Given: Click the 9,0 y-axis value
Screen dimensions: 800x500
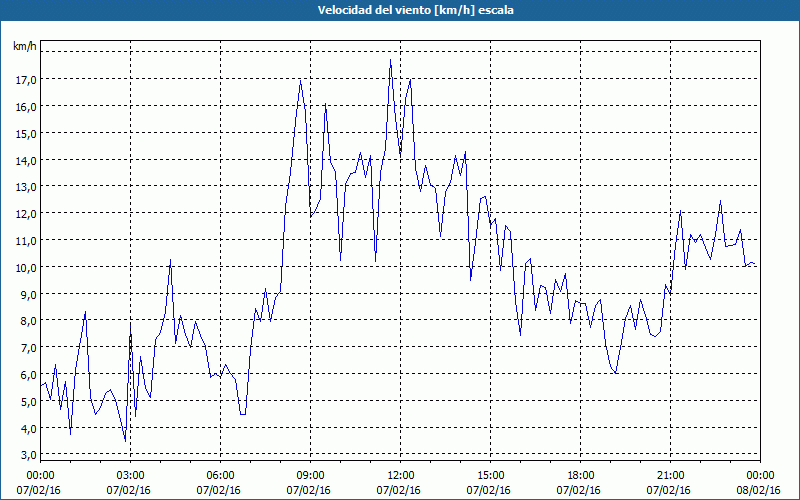Looking at the screenshot, I should tap(29, 294).
